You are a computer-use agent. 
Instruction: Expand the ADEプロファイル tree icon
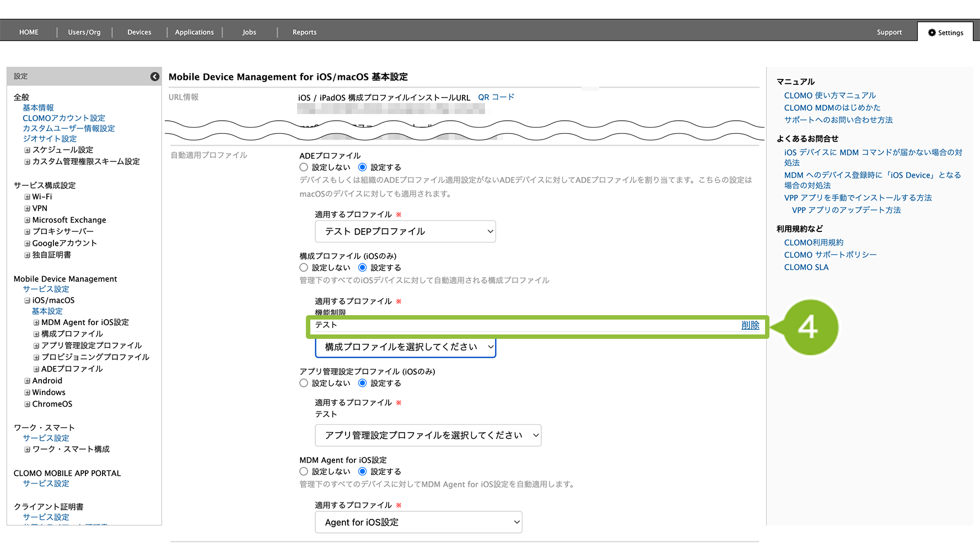coord(36,369)
